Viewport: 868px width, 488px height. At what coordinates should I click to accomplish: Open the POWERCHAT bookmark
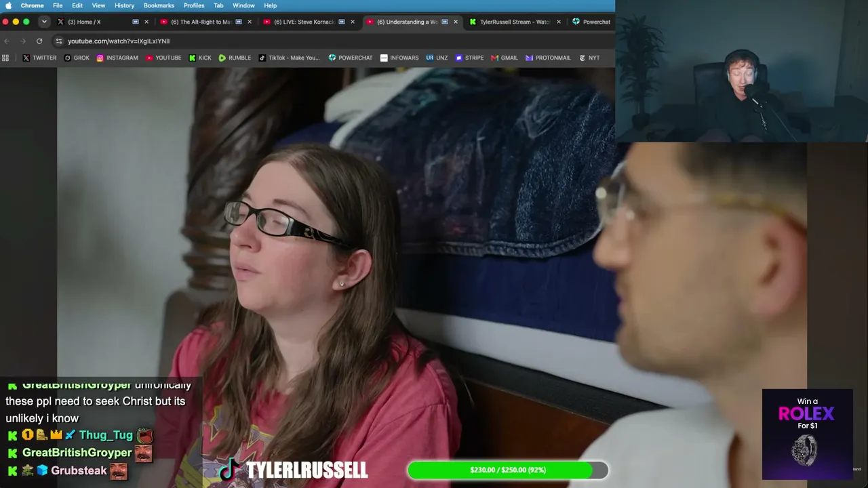point(351,58)
